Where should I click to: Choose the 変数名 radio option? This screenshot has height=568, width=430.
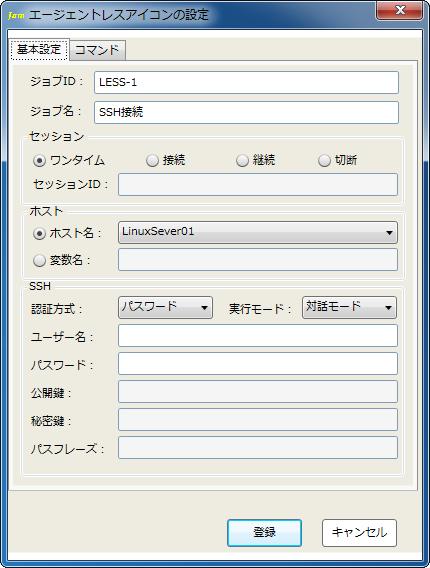(39, 260)
